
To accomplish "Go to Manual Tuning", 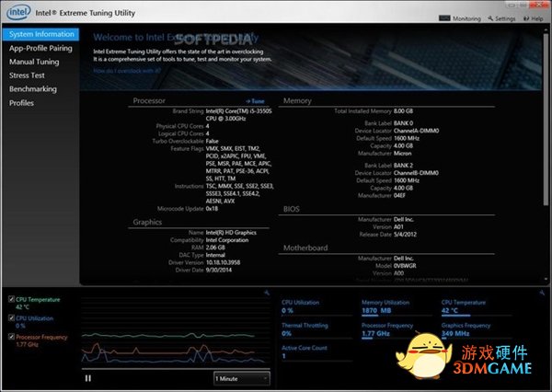I will tap(34, 62).
